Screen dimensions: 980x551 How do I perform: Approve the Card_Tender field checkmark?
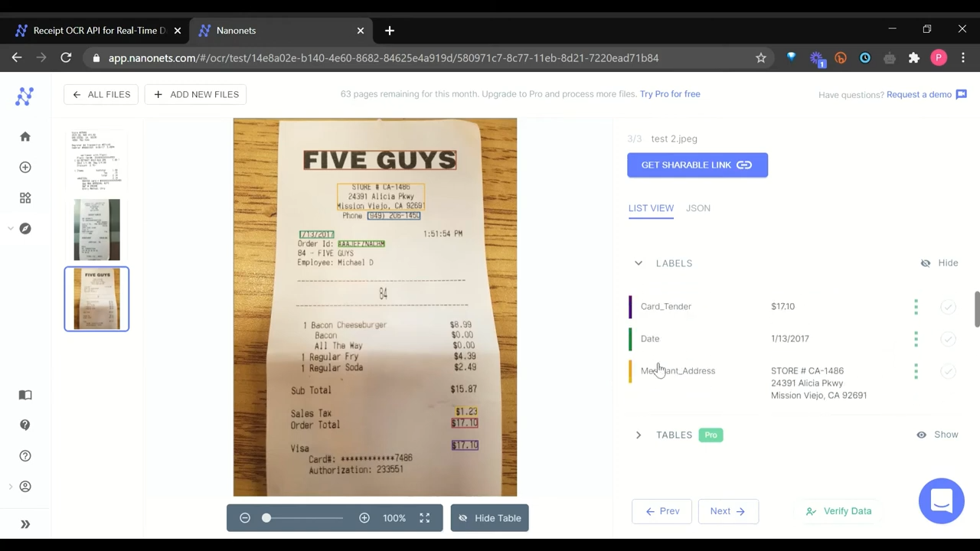point(948,306)
